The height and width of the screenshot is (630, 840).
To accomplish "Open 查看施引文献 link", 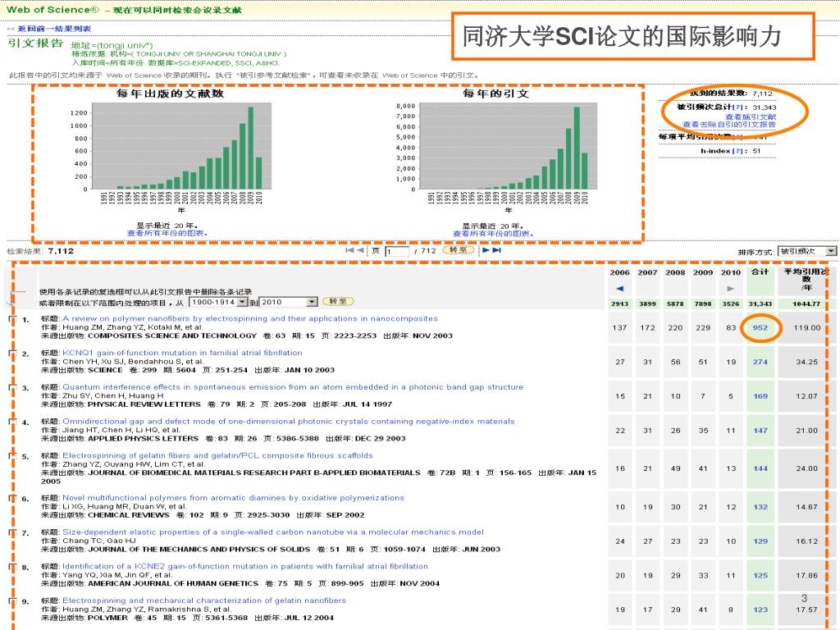I will pyautogui.click(x=750, y=116).
